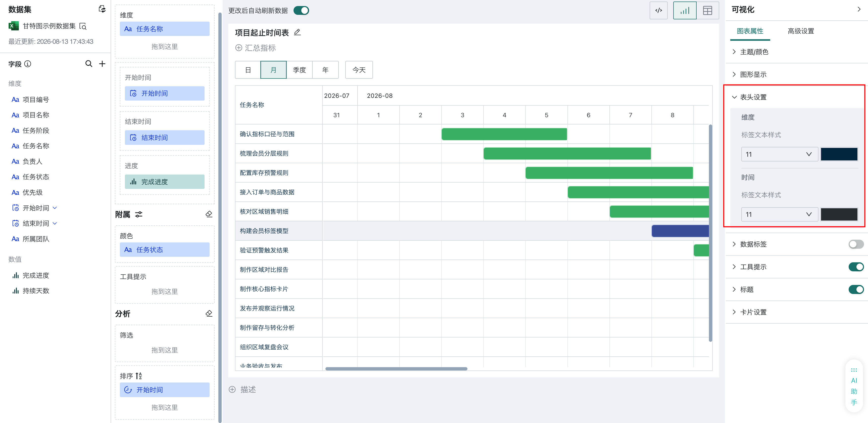Refresh the dataset with sync icon
Viewport: 868px width, 423px height.
(102, 9)
